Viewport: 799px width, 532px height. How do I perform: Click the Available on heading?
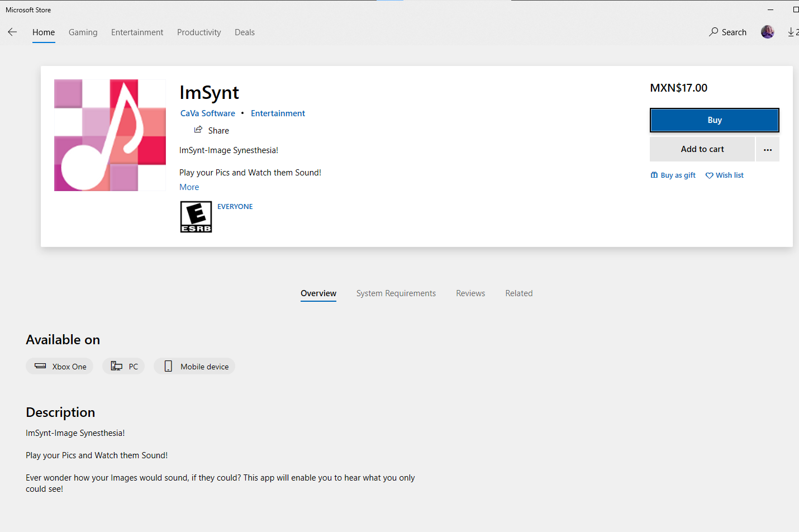point(63,340)
